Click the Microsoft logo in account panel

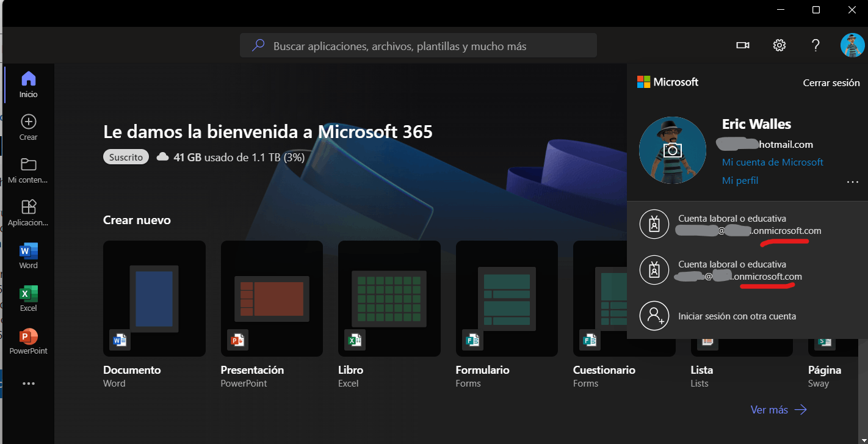668,82
